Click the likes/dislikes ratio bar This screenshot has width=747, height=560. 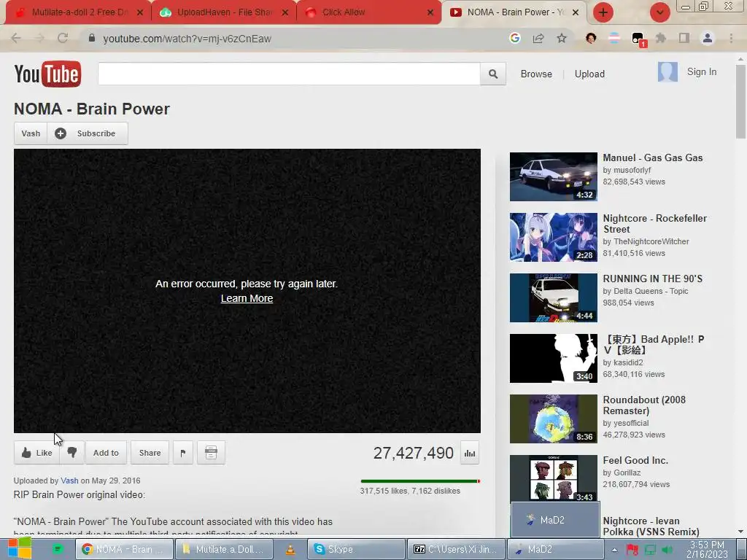(x=420, y=481)
